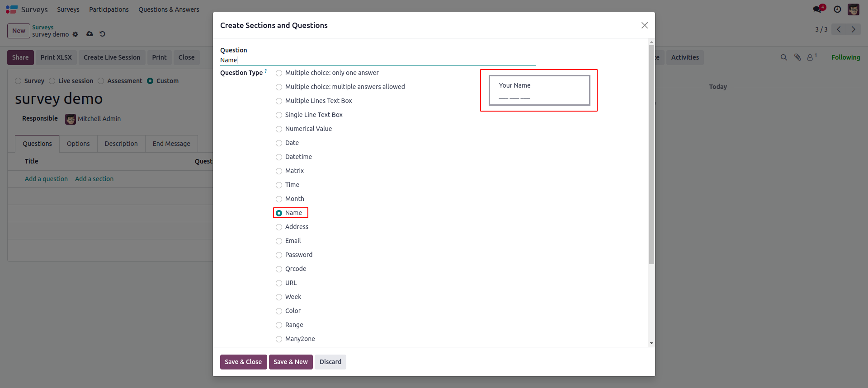The image size is (868, 388).
Task: Choose the Single Line Text Box option
Action: pos(279,115)
